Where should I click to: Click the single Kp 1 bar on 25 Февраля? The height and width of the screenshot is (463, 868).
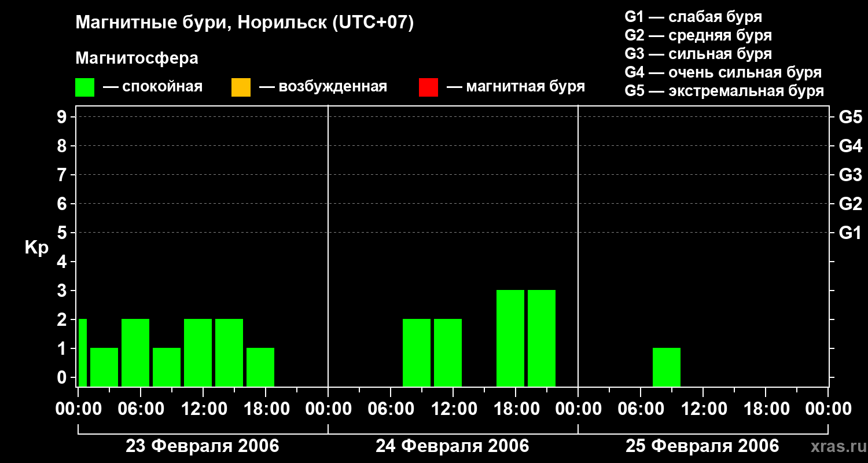tap(667, 367)
